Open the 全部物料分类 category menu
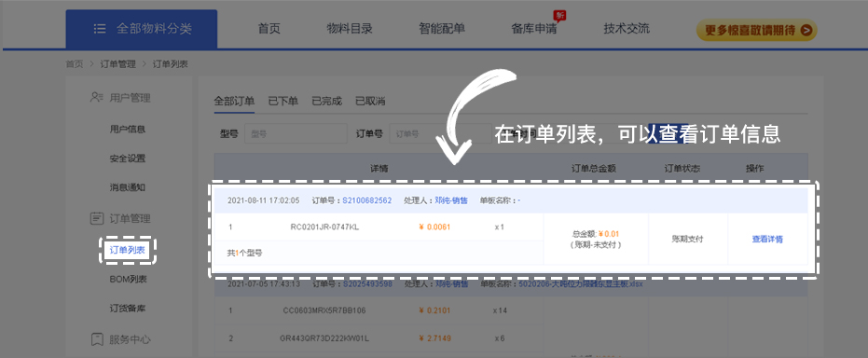Viewport: 868px width, 358px height. coord(141,29)
